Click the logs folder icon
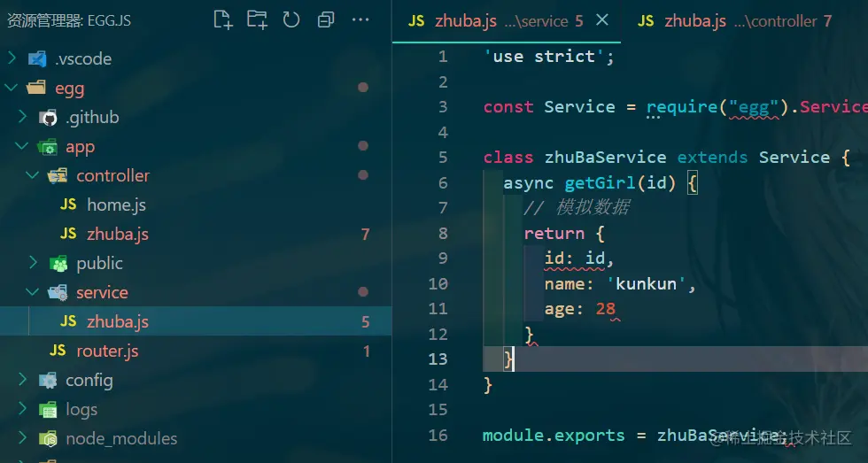 pyautogui.click(x=48, y=409)
